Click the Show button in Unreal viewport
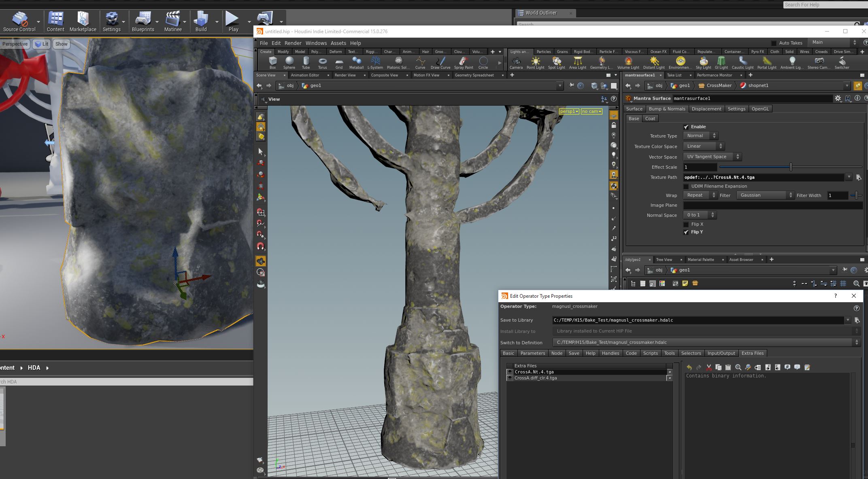The image size is (868, 479). [x=61, y=44]
